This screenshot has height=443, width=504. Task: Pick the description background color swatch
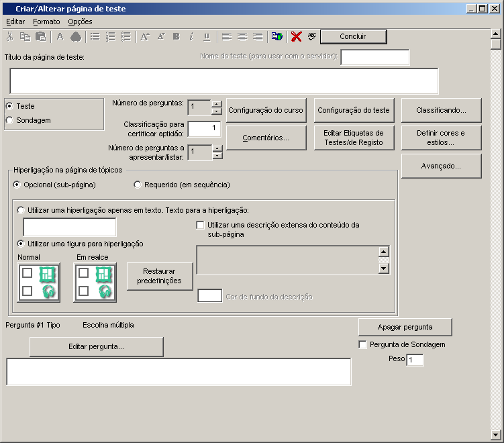209,296
